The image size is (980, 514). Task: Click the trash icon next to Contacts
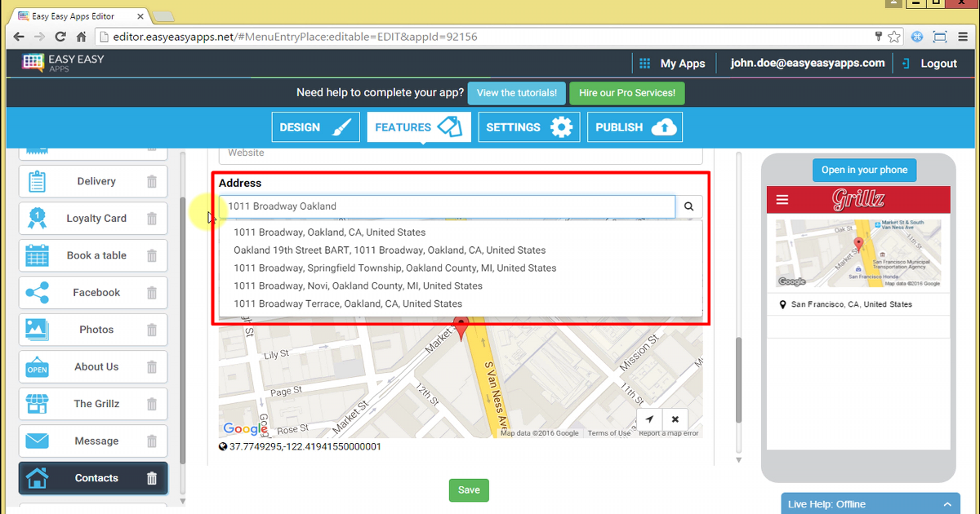point(151,479)
